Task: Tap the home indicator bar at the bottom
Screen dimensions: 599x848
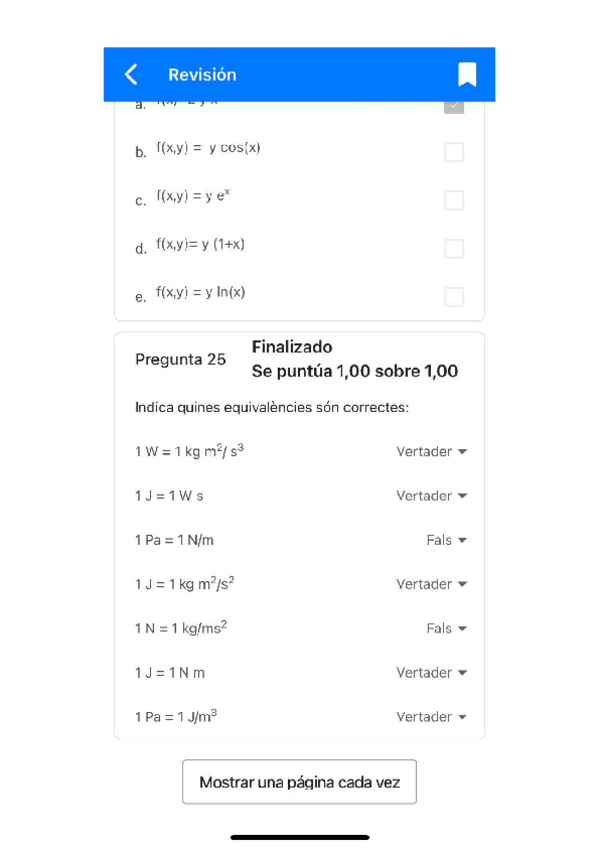Action: [x=299, y=836]
